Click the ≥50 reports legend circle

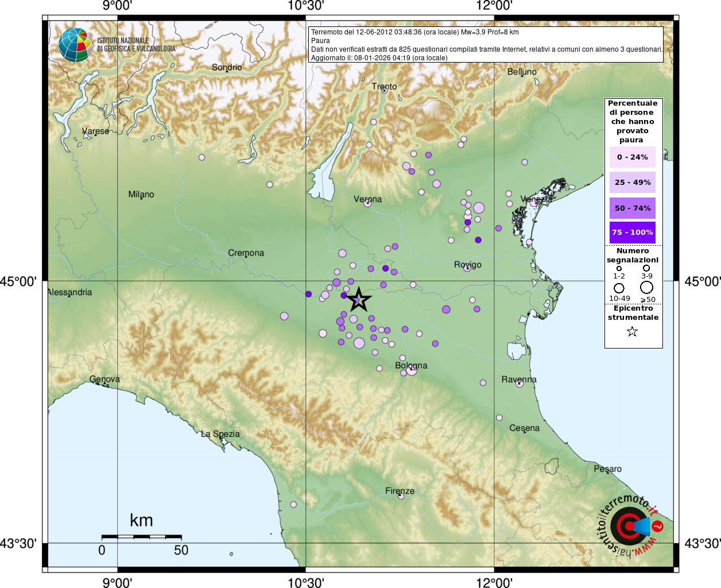tap(647, 288)
